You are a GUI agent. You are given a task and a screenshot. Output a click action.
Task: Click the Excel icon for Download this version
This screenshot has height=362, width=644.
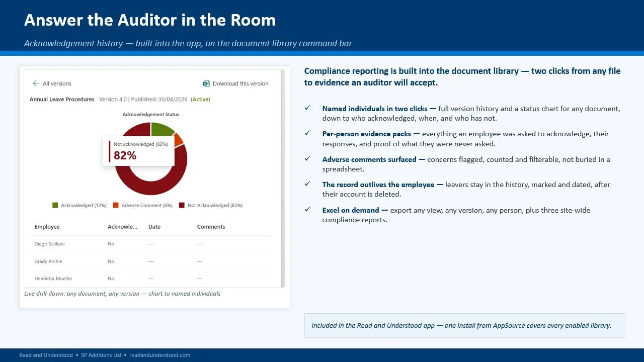click(206, 83)
